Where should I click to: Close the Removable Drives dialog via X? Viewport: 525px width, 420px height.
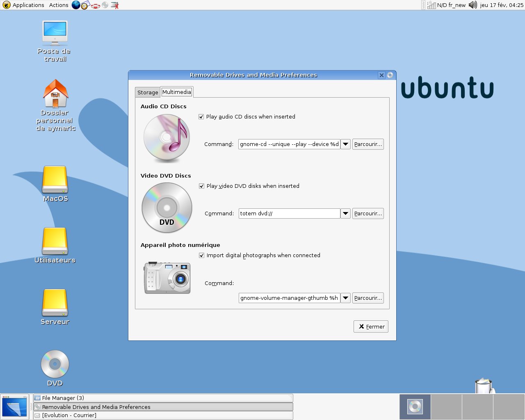381,75
